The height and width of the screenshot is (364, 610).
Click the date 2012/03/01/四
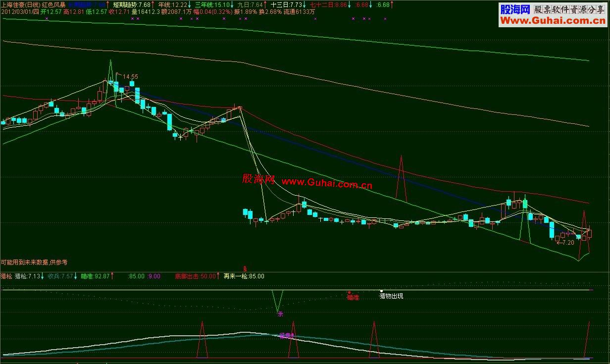tap(20, 11)
